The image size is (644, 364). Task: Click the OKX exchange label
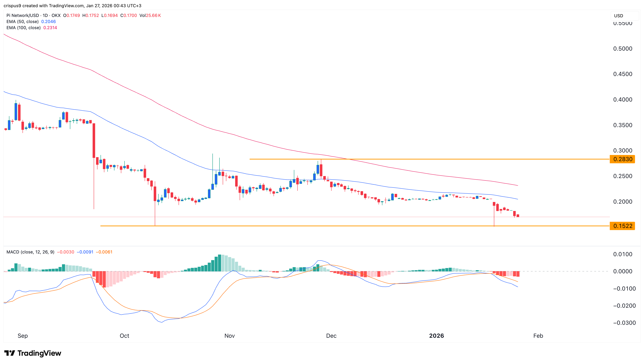pyautogui.click(x=56, y=15)
